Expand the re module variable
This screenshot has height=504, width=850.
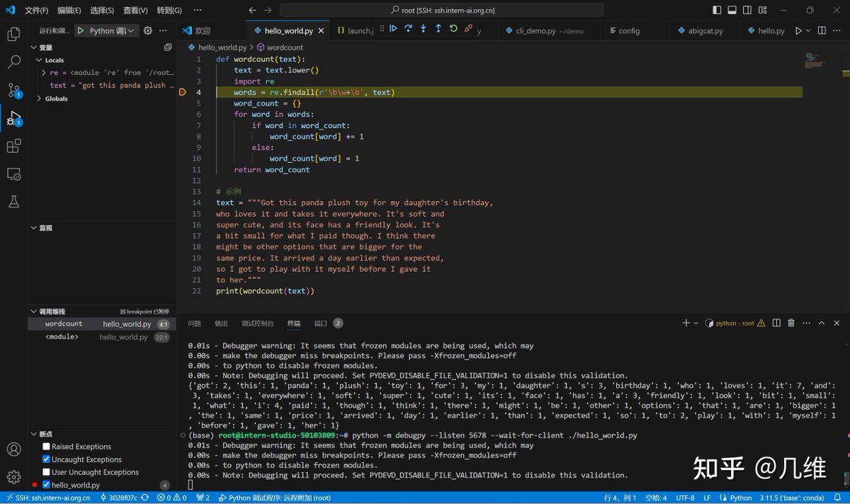[44, 73]
